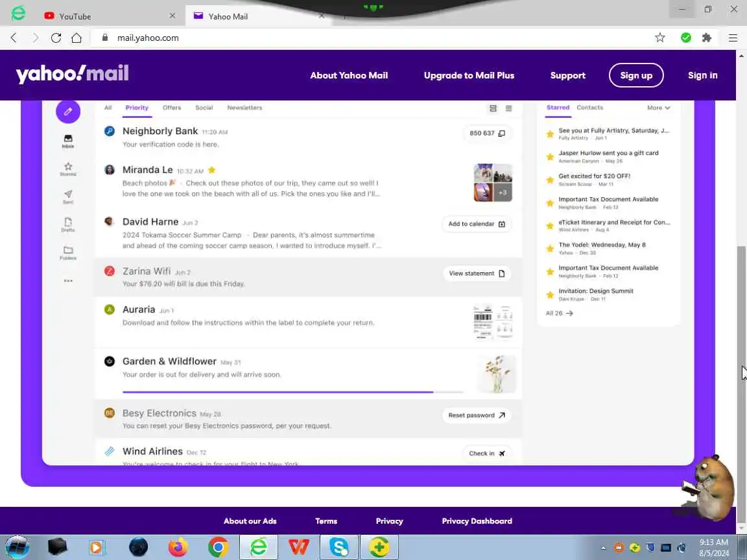Select the Social tab
The height and width of the screenshot is (560, 747).
tap(204, 108)
